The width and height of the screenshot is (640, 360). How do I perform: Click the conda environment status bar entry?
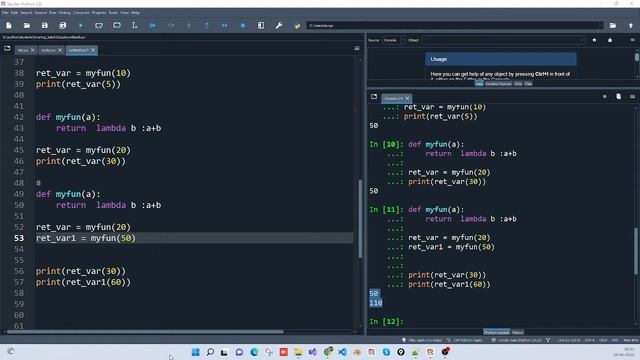[516, 340]
